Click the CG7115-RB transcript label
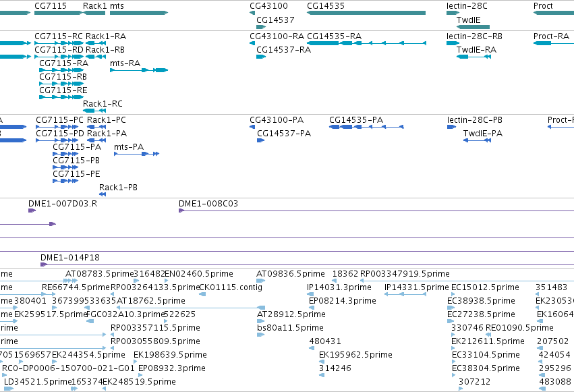 tap(63, 77)
